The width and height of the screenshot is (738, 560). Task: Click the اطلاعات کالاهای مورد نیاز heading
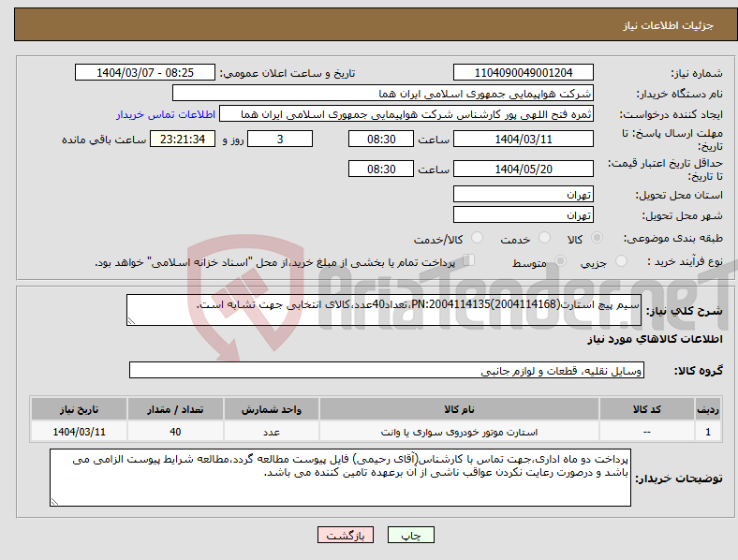655,339
